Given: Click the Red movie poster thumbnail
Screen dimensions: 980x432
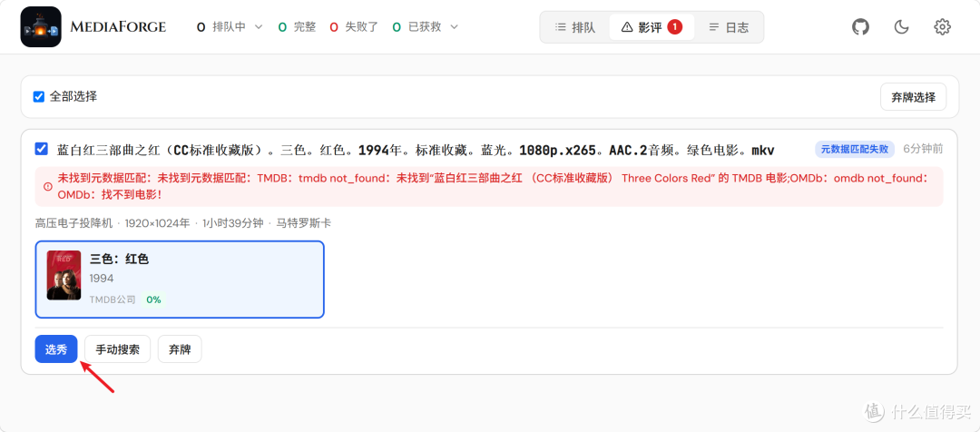Looking at the screenshot, I should click(x=64, y=275).
